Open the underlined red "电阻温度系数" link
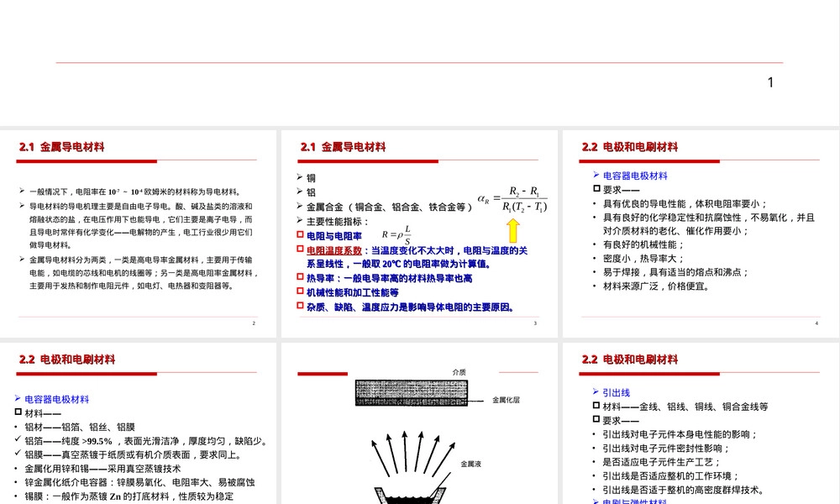 [334, 250]
